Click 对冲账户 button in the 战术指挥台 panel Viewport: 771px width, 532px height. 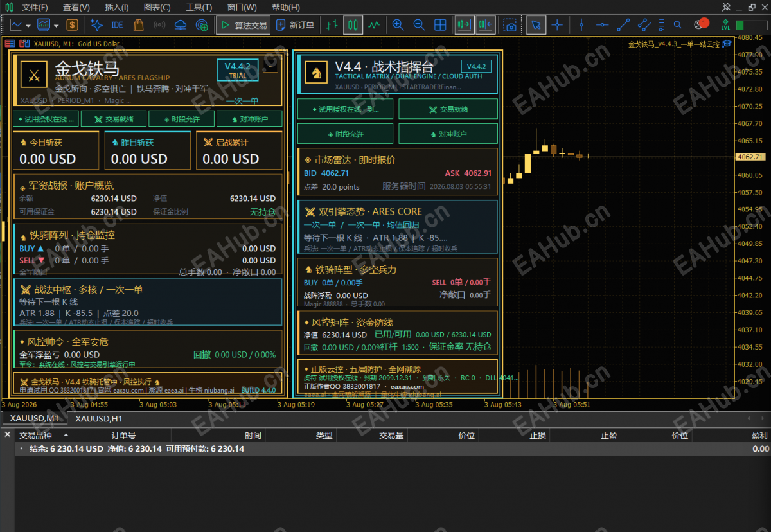448,134
